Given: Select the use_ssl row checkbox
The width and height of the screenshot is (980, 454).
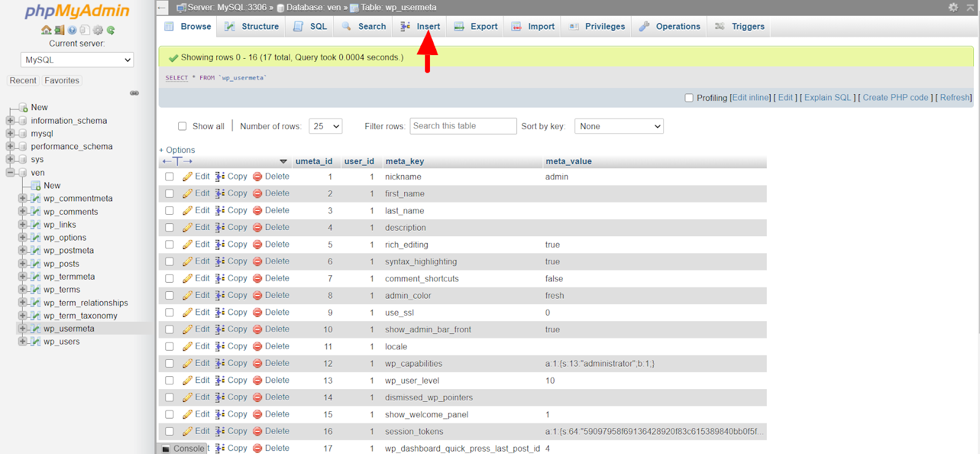Looking at the screenshot, I should pyautogui.click(x=170, y=313).
